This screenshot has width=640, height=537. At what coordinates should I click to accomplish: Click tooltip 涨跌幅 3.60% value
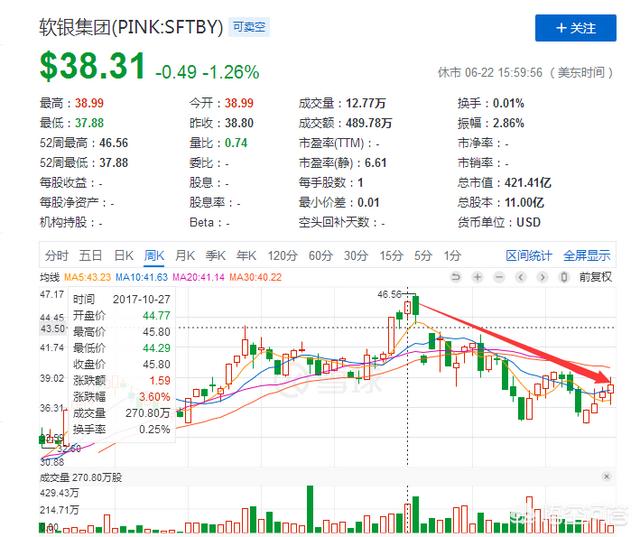point(154,397)
